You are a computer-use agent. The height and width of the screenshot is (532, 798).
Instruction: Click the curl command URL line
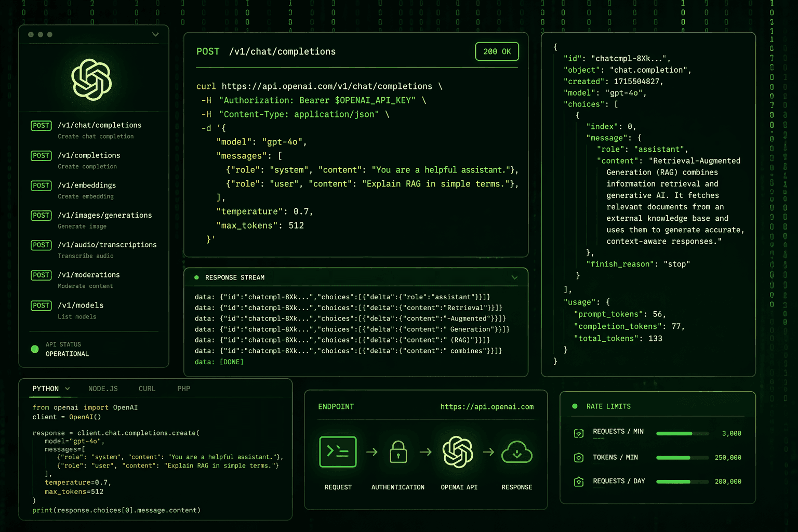click(320, 86)
